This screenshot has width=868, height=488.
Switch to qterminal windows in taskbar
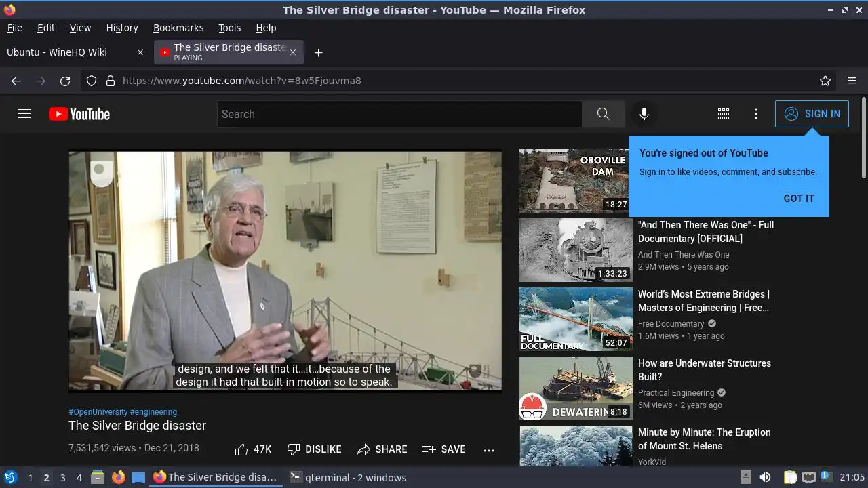tap(348, 477)
